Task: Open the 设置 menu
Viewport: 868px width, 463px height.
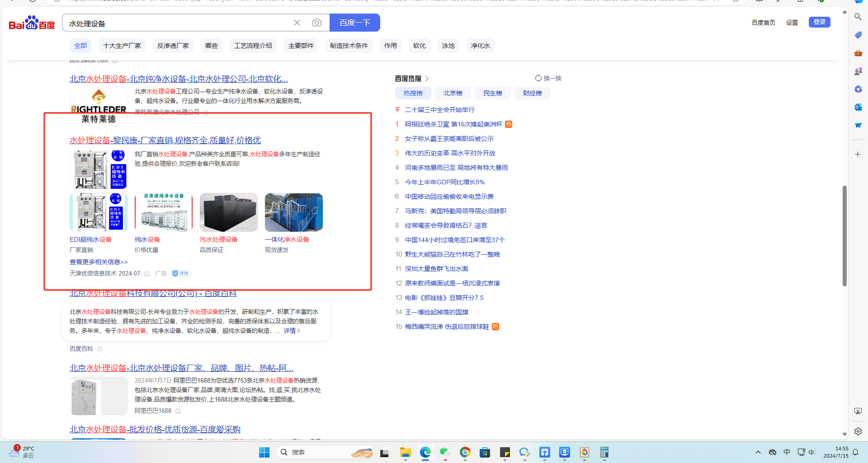Action: point(792,23)
